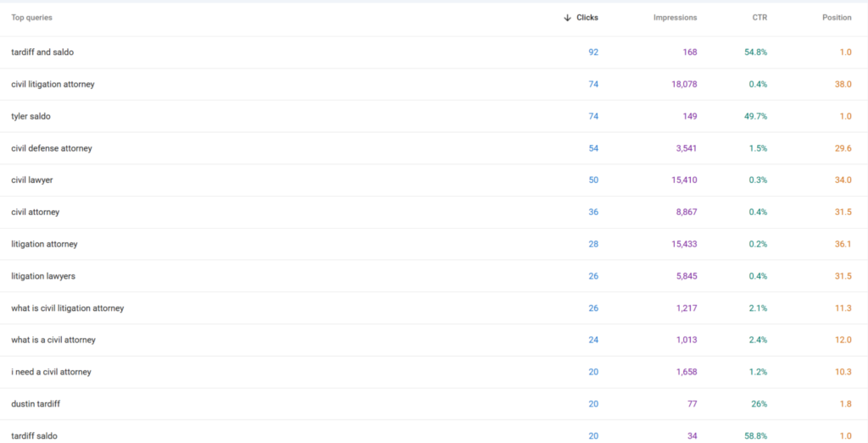Image resolution: width=868 pixels, height=443 pixels.
Task: Click the 1,013 impressions value
Action: (687, 341)
